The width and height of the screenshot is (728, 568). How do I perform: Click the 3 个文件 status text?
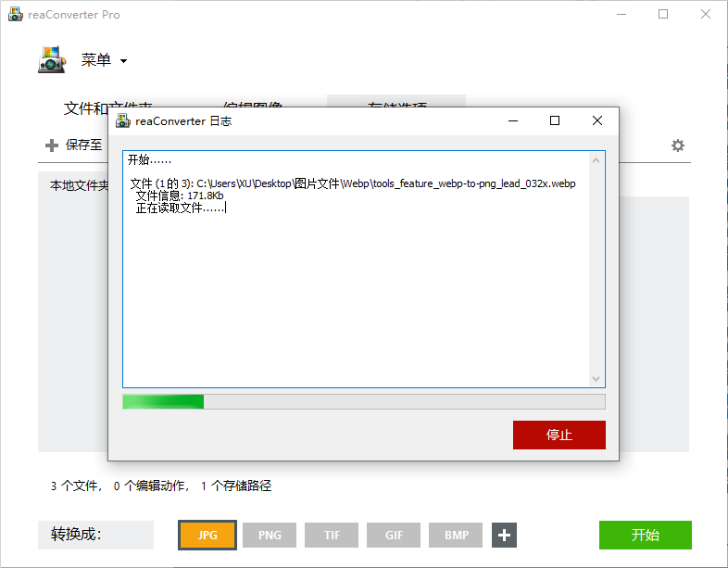tap(76, 486)
